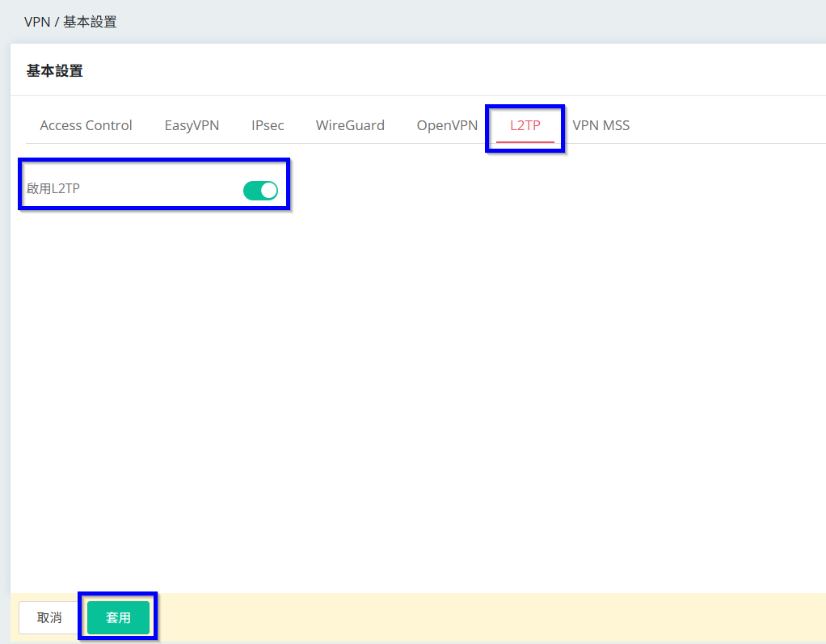Disable the 啟用L2TP toggle switch
This screenshot has height=644, width=826.
click(260, 190)
